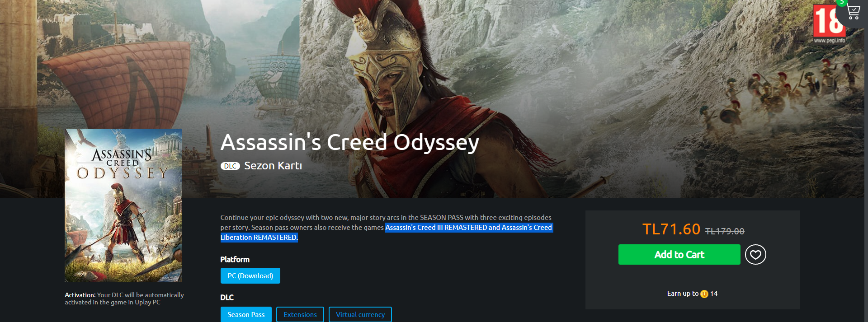Select PC (Download) platform option
Screen dimensions: 868x322
point(250,276)
